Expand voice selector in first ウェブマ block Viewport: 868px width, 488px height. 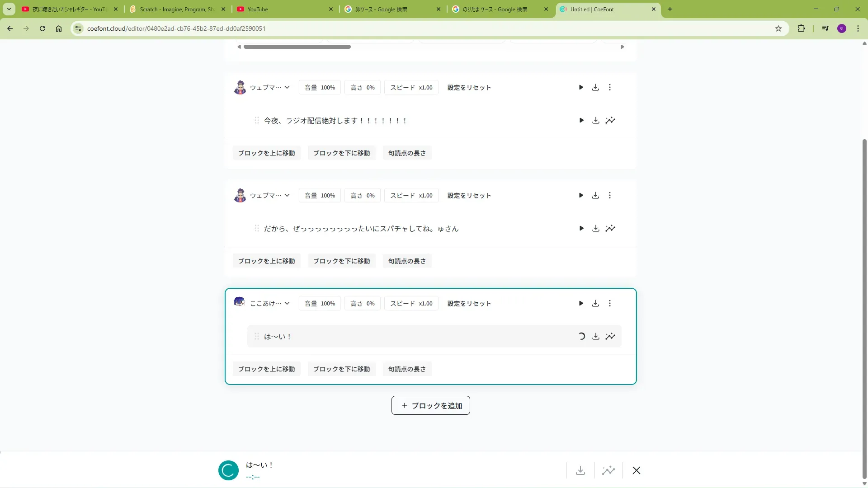(x=287, y=87)
